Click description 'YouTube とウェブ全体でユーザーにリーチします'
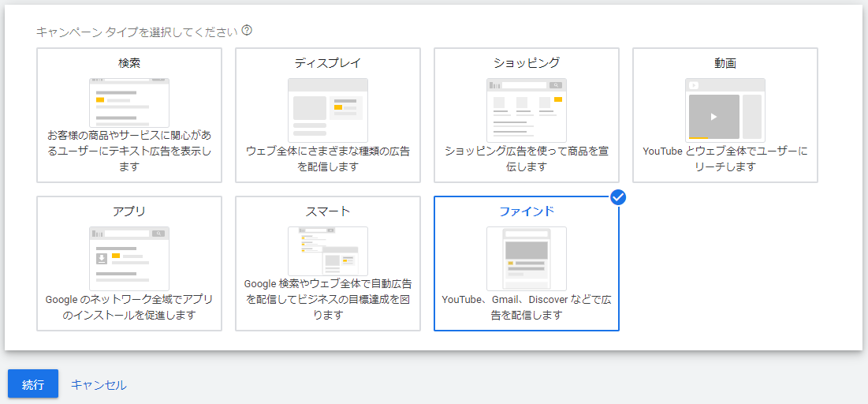868x404 pixels. tap(725, 159)
